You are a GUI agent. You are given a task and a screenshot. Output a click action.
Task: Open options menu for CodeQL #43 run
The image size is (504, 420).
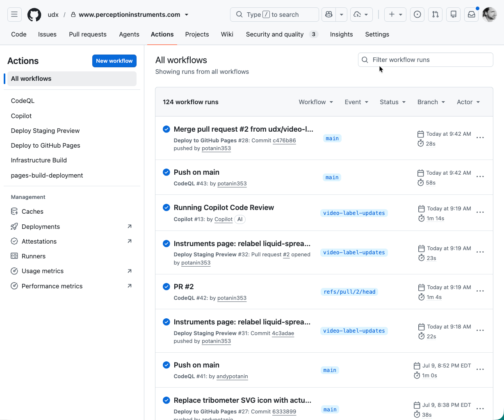[480, 177]
